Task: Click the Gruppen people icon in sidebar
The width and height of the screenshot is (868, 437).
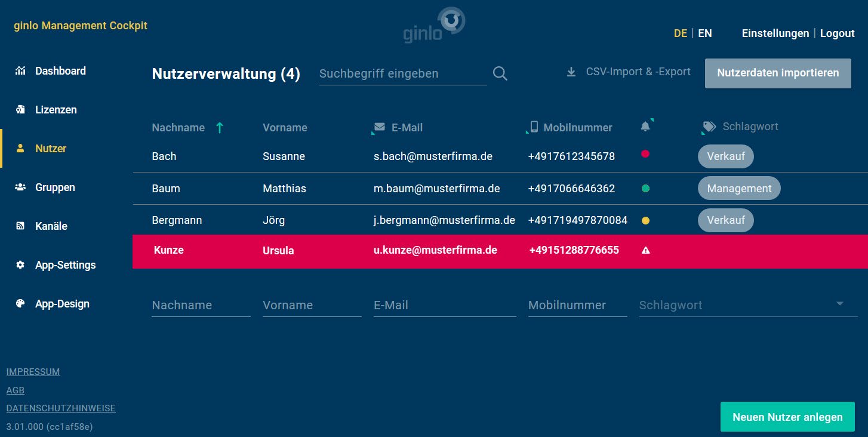Action: click(x=20, y=187)
